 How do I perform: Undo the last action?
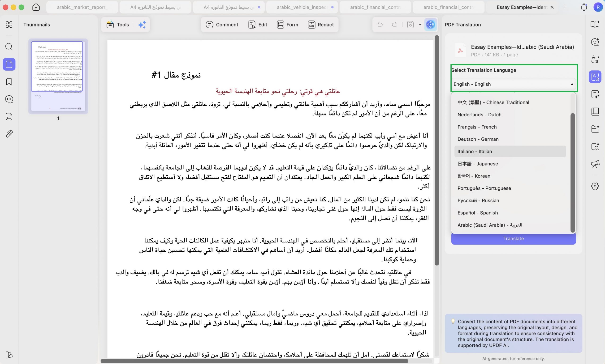[x=380, y=25]
